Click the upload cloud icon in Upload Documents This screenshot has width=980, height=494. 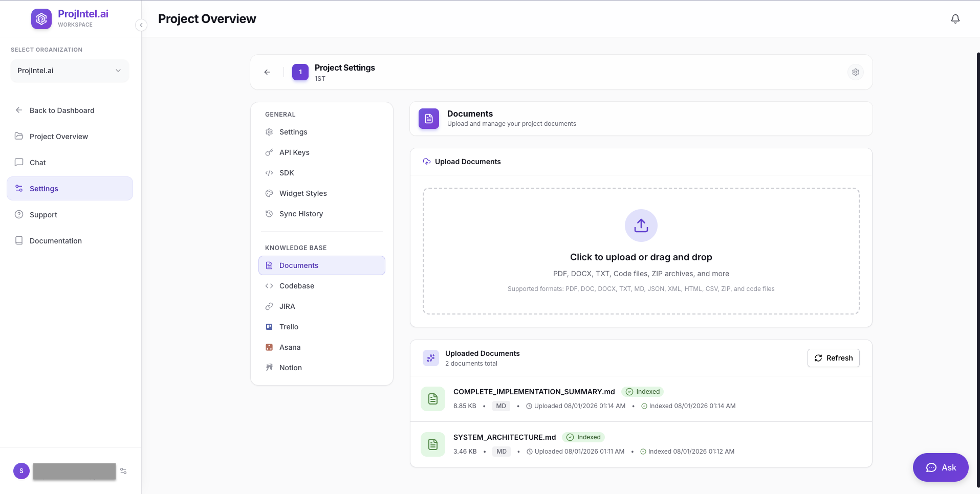click(x=427, y=162)
